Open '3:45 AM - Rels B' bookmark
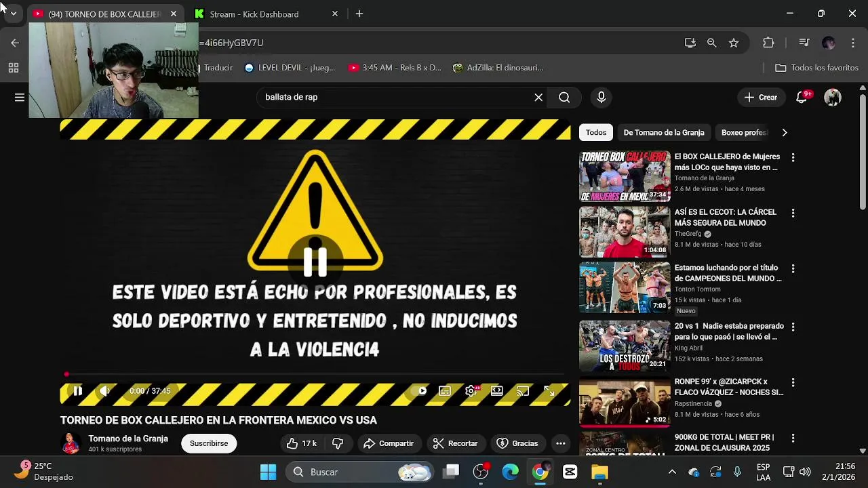The height and width of the screenshot is (488, 868). (x=395, y=68)
